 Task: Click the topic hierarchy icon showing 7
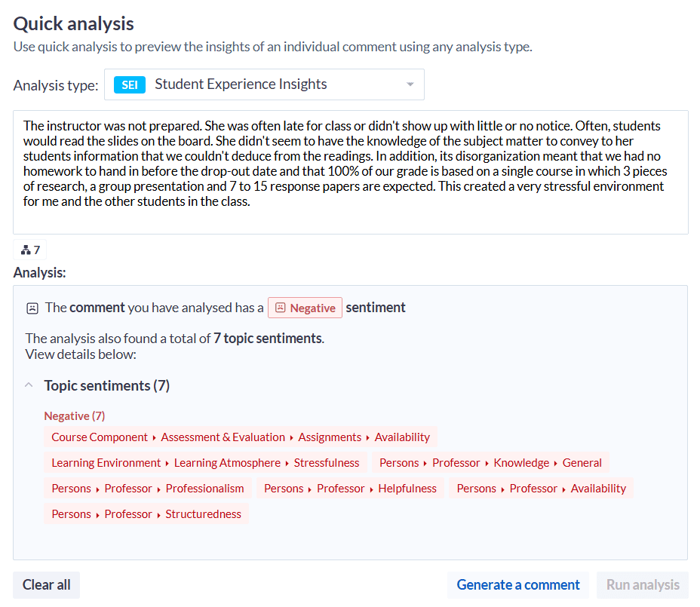tap(29, 249)
